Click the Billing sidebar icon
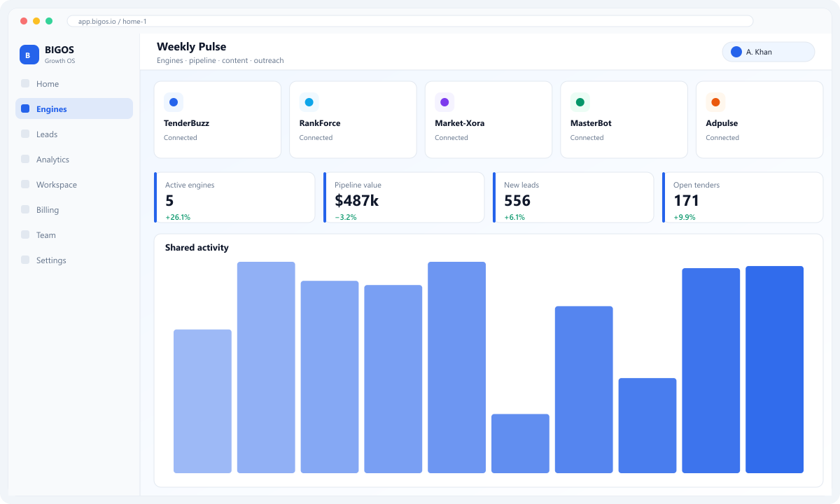 (x=25, y=209)
